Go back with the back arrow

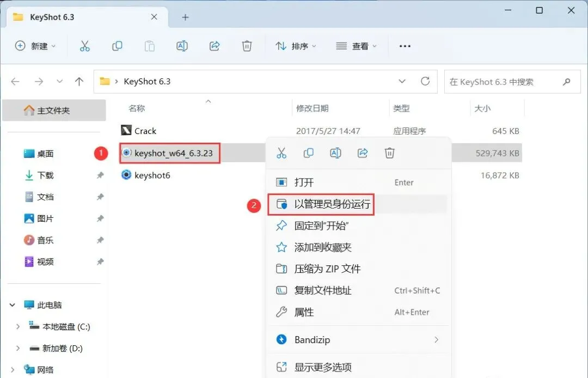click(x=15, y=81)
